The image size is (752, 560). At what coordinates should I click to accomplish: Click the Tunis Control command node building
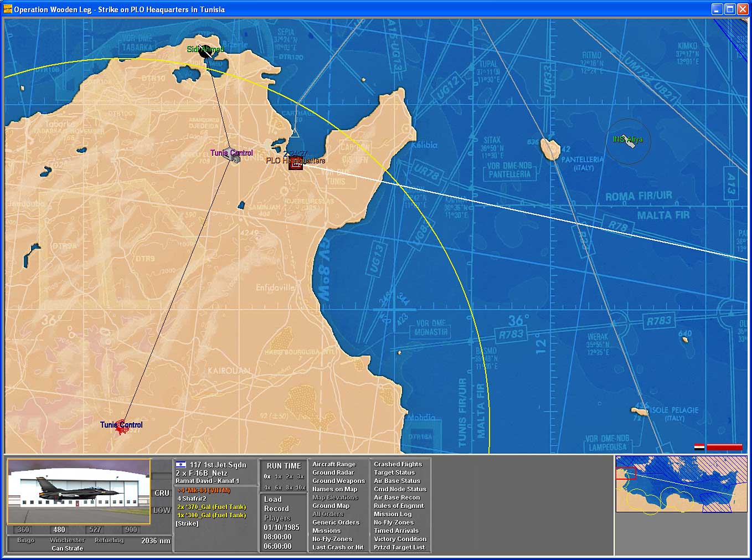(232, 157)
